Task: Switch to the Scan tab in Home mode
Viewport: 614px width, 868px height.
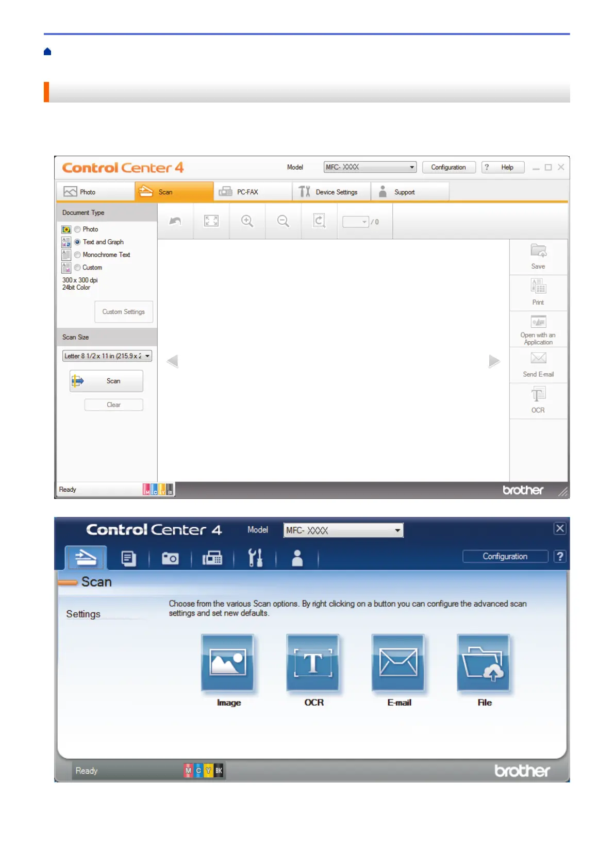Action: pos(174,192)
